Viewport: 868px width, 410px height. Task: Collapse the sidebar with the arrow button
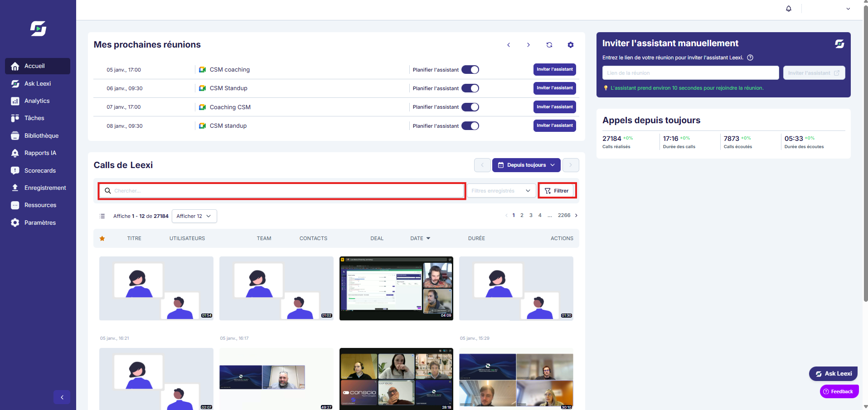(x=62, y=397)
